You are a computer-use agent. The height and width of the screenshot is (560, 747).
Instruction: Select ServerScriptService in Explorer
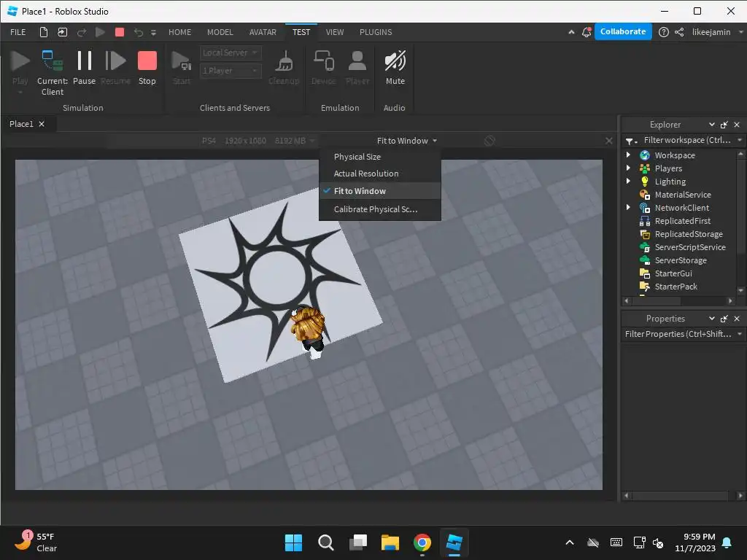click(690, 247)
